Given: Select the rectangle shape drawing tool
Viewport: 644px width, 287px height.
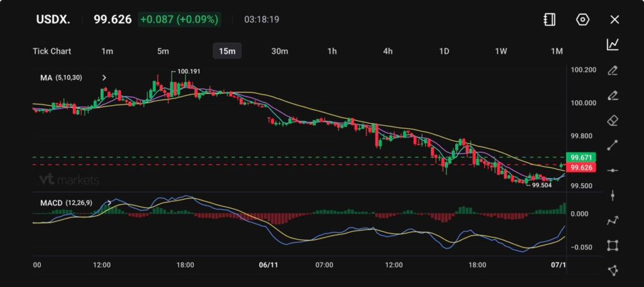Looking at the screenshot, I should pyautogui.click(x=613, y=245).
